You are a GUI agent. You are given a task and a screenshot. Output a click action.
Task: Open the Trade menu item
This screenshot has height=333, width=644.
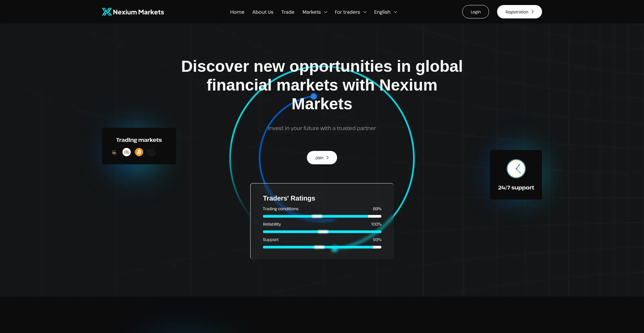click(287, 12)
